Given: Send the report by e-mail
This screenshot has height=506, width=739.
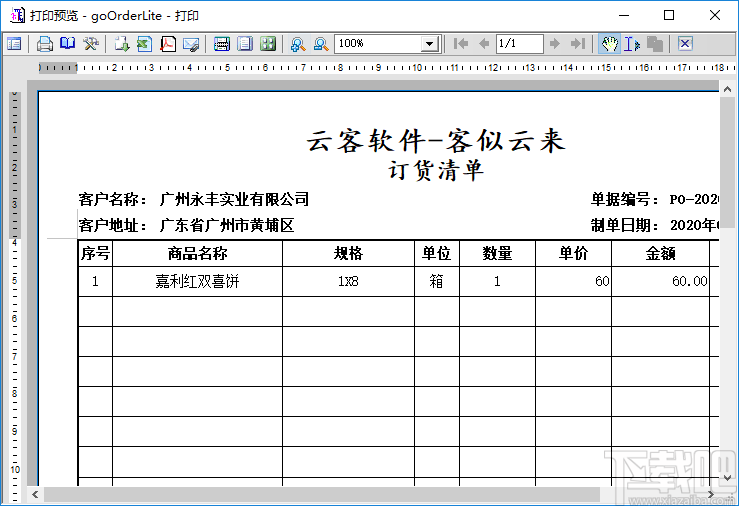Looking at the screenshot, I should (x=191, y=44).
